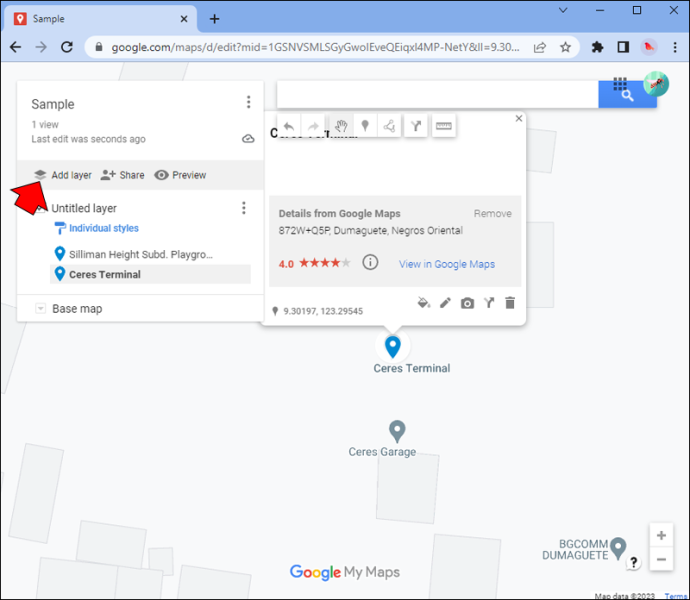Open the paint bucket style icon
690x600 pixels.
click(423, 303)
